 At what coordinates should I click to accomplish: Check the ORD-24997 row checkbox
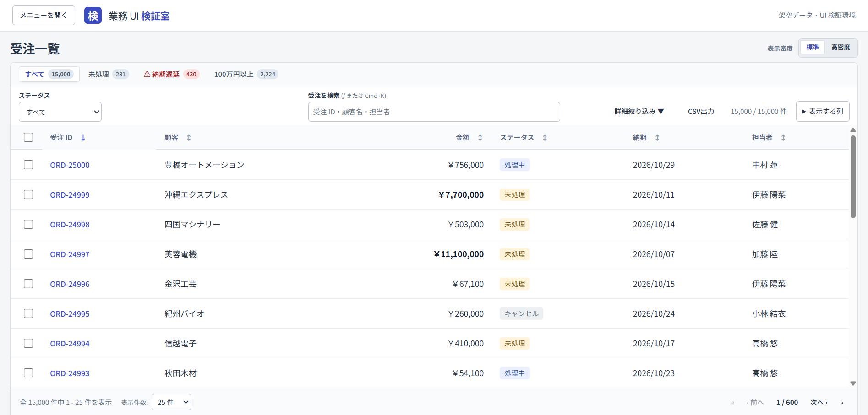coord(28,254)
